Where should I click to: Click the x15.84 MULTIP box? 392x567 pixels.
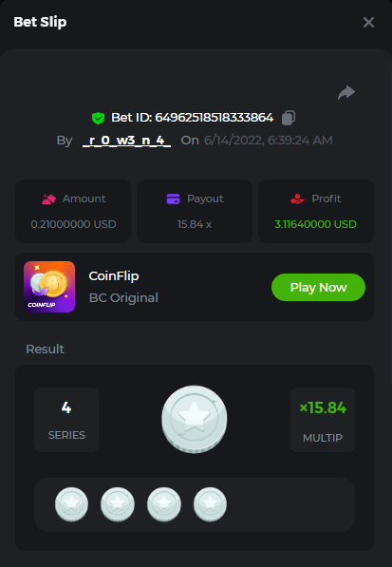tap(323, 420)
